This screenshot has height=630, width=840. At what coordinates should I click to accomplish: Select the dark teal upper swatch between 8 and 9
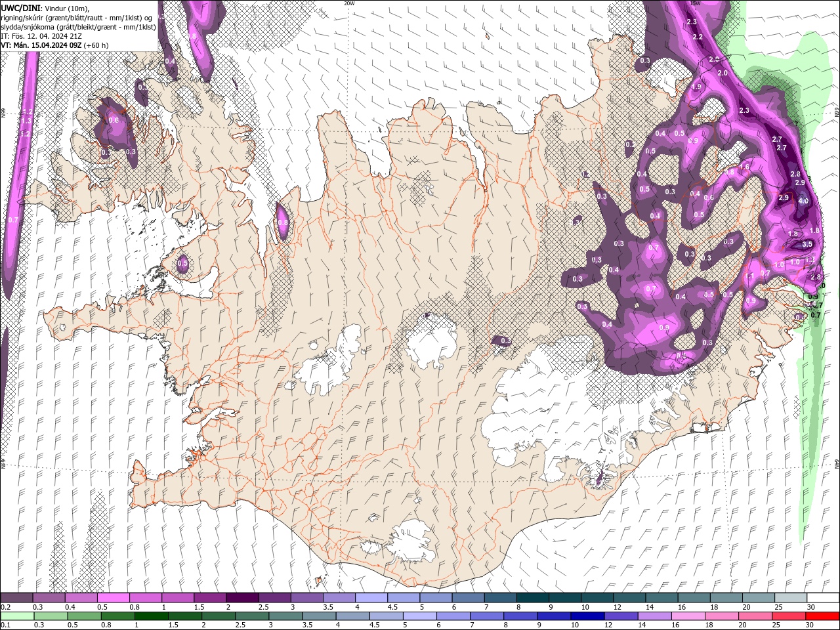tap(532, 598)
